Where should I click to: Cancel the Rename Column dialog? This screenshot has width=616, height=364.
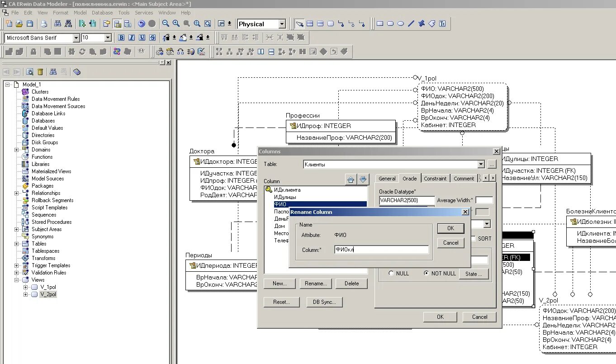click(x=450, y=243)
